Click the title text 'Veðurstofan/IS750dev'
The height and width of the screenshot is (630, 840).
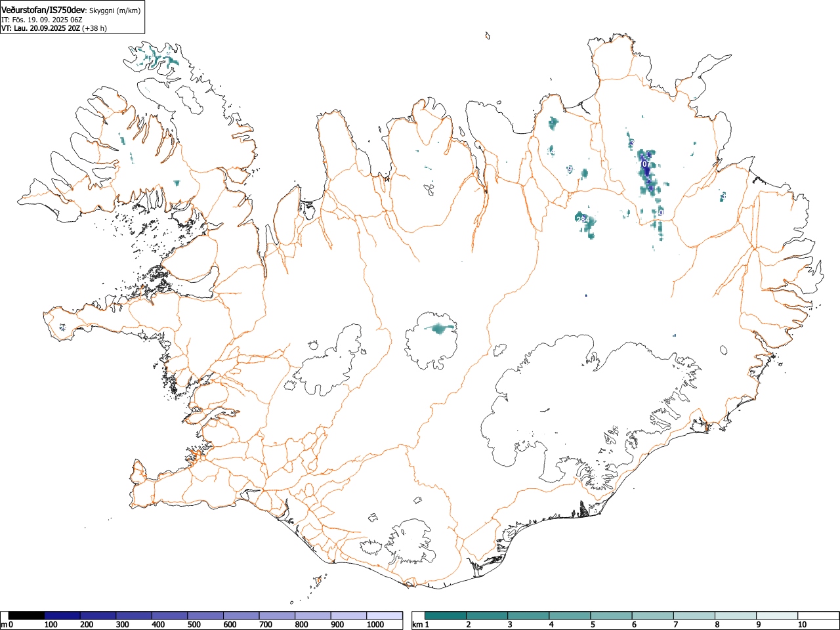[x=43, y=10]
